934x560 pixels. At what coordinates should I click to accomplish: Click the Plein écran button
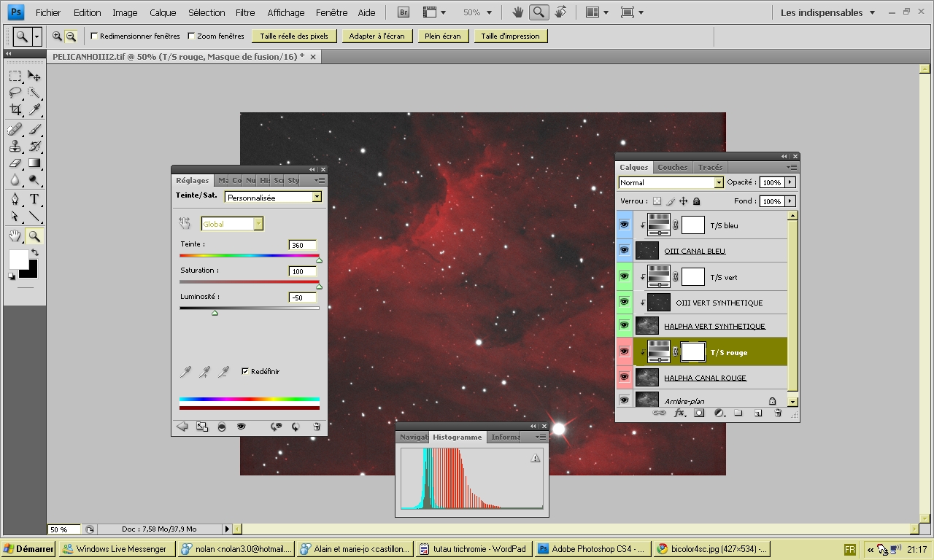point(443,36)
